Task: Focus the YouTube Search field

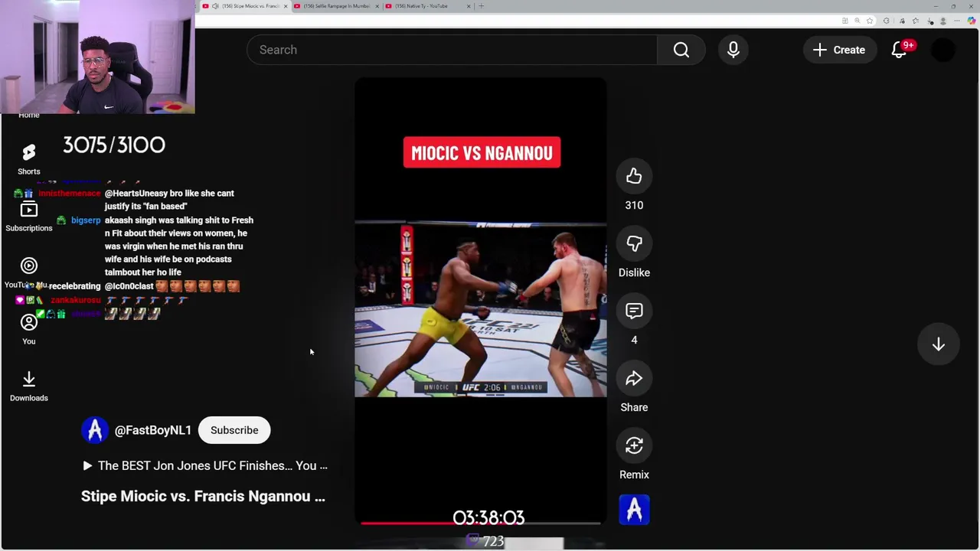Action: 452,50
